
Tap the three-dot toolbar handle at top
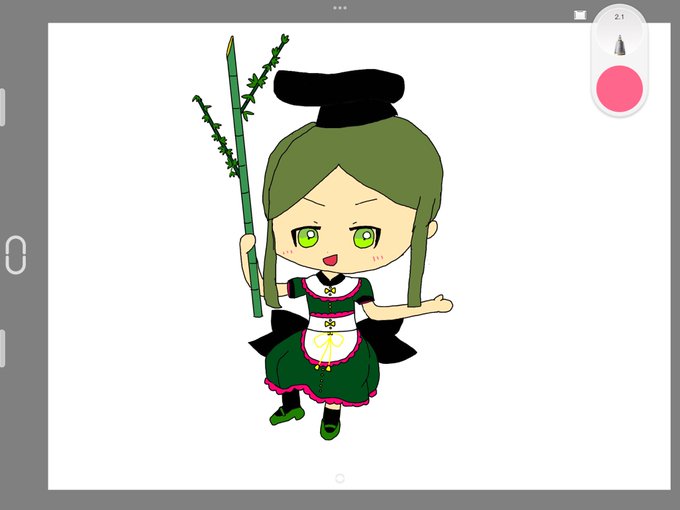(340, 8)
